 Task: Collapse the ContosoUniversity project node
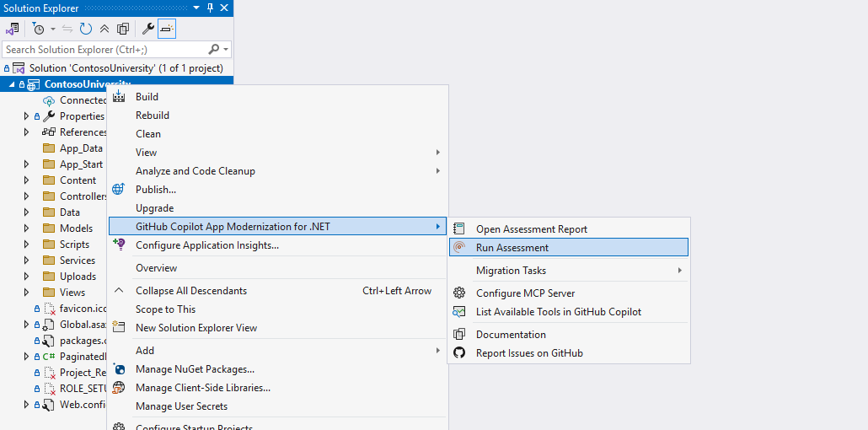coord(12,85)
